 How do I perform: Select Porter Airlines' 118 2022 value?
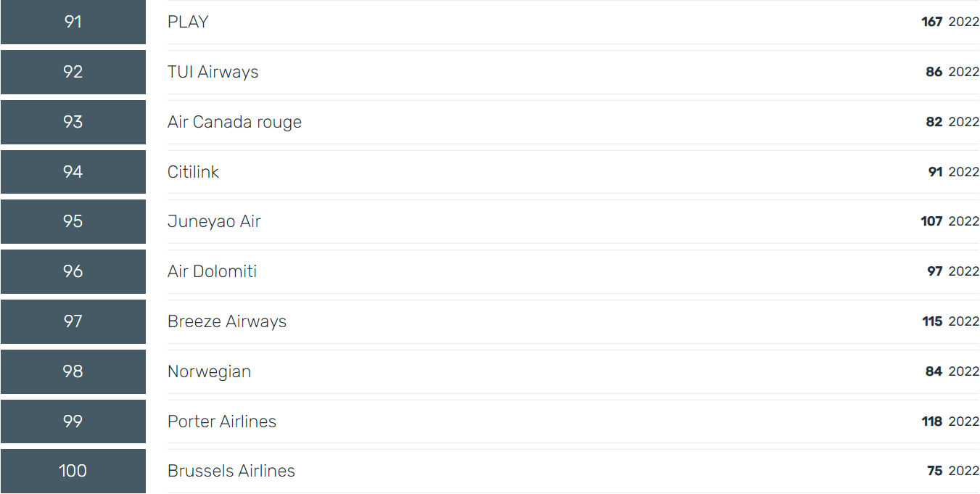click(950, 421)
